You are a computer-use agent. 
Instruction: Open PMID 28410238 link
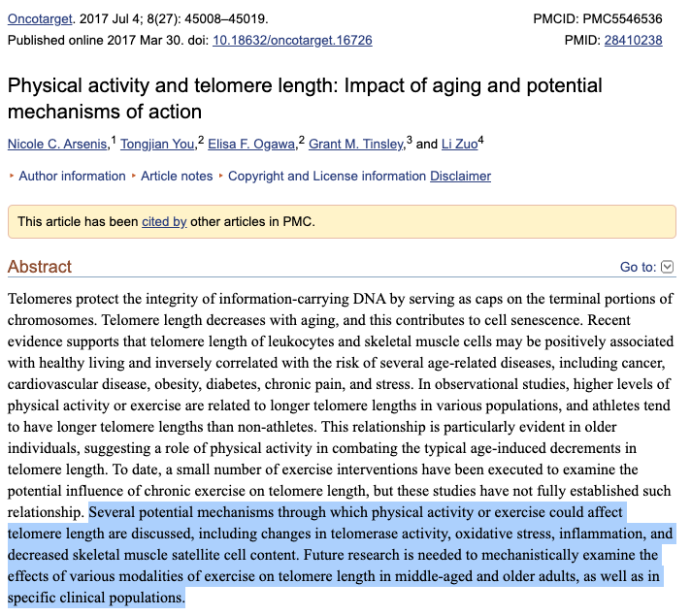pyautogui.click(x=633, y=40)
